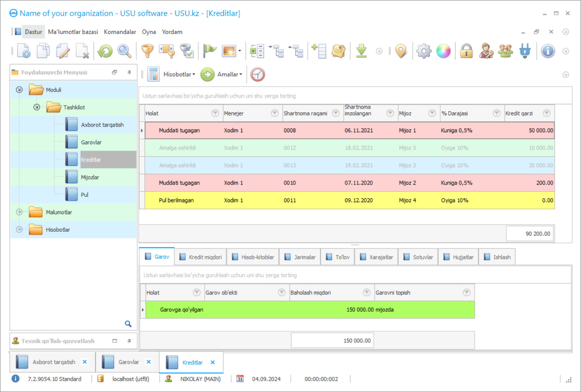Open the Oyna menu
The height and width of the screenshot is (392, 581).
149,32
